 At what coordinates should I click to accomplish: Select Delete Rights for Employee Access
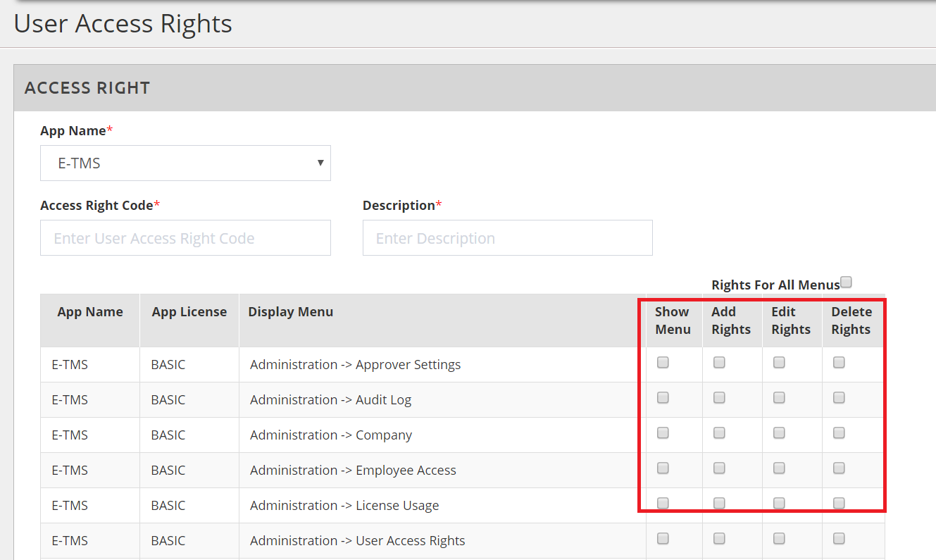click(x=839, y=468)
